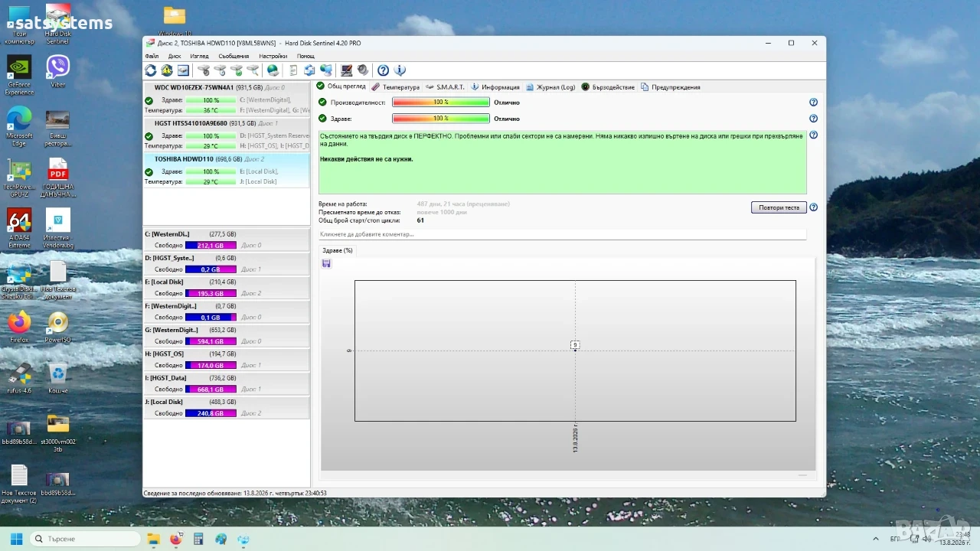Click help icon beside Производителност rating
980x551 pixels.
(813, 102)
